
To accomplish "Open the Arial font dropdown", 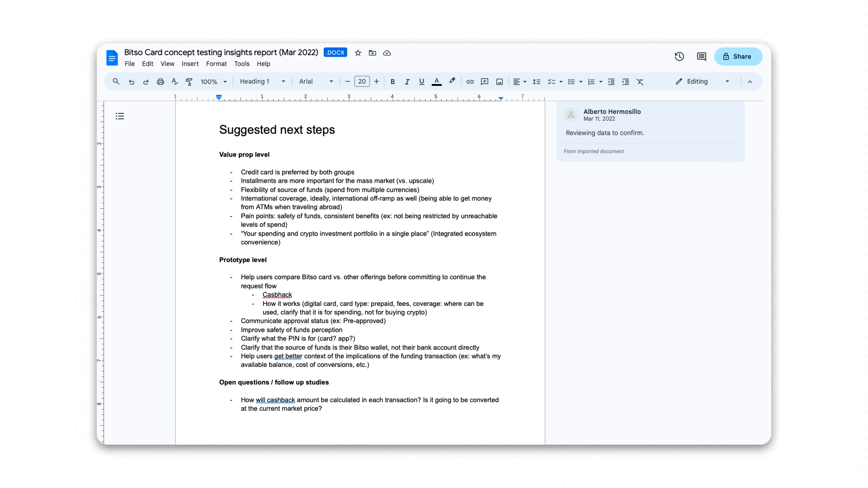I will click(x=316, y=82).
